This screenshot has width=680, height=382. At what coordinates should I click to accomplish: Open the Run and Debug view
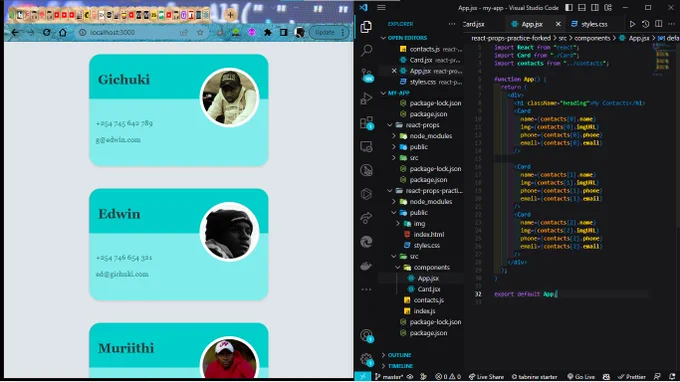[x=366, y=98]
